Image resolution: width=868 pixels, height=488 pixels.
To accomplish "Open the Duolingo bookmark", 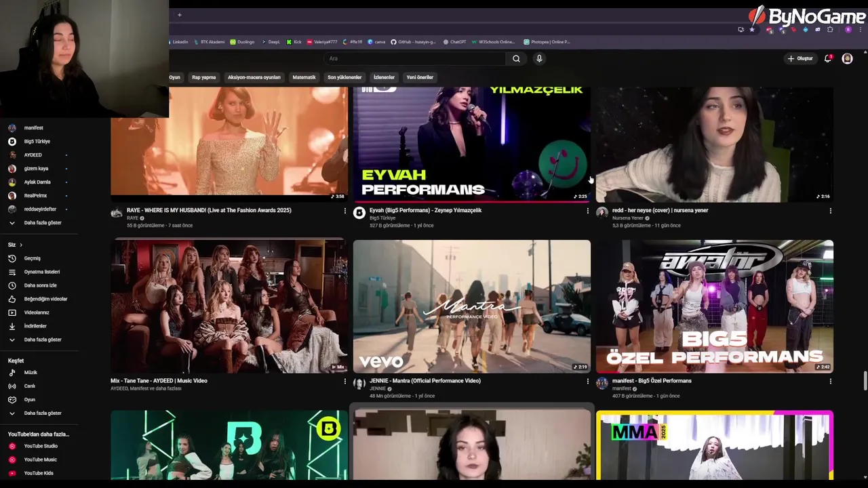I will (242, 42).
